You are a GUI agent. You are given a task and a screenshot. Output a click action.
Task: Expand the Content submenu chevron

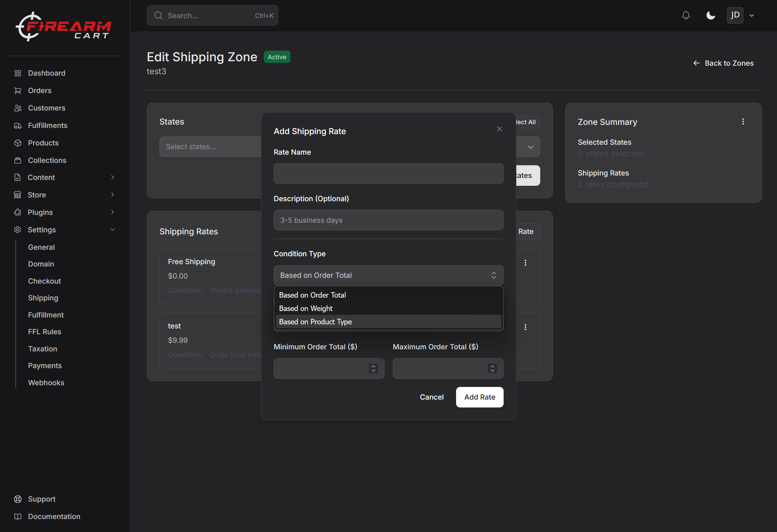[x=113, y=177]
